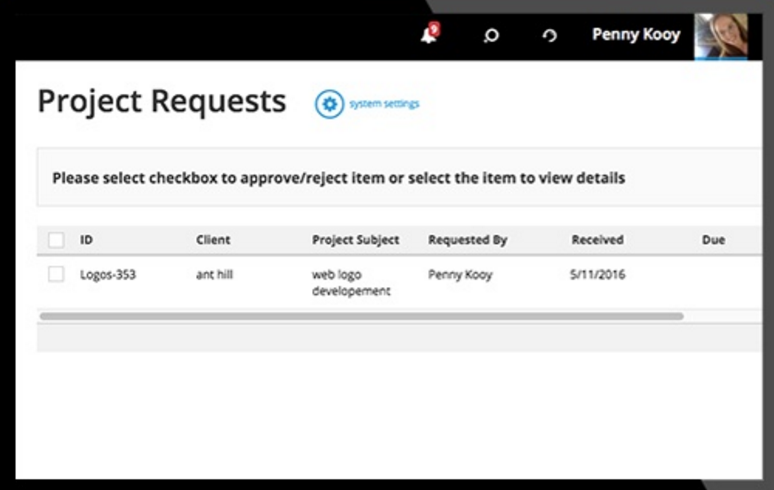Viewport: 774px width, 490px height.
Task: Check the box for Logos-353 row
Action: coord(56,274)
